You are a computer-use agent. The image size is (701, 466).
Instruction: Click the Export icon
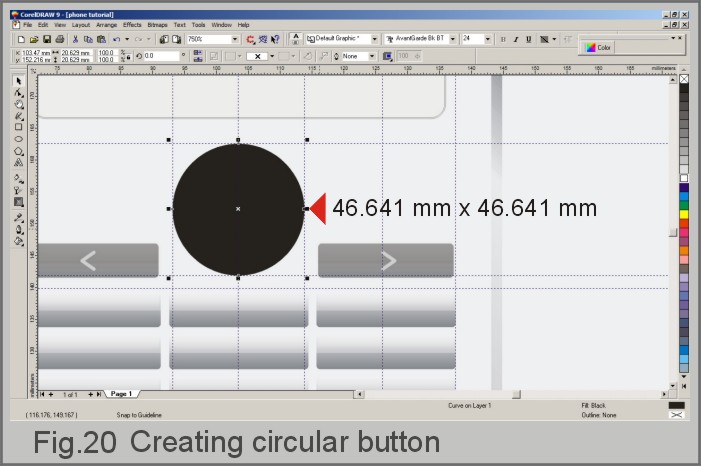(x=177, y=39)
